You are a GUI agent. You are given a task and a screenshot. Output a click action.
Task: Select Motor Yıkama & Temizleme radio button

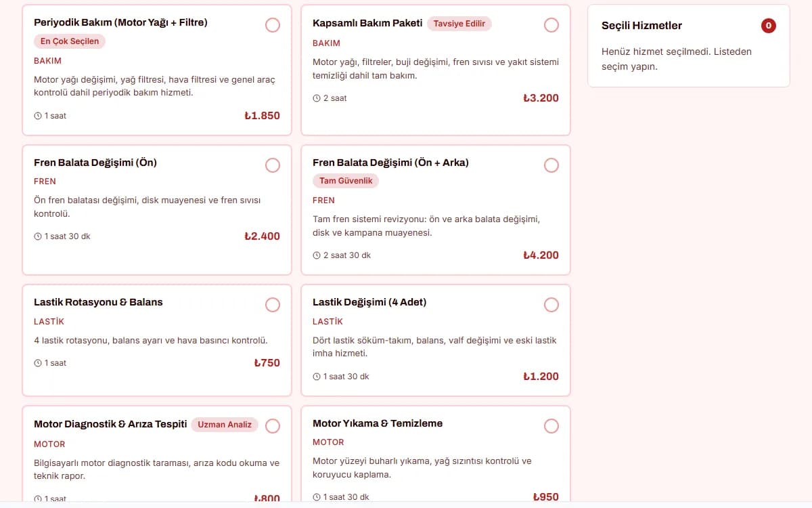[x=551, y=426]
